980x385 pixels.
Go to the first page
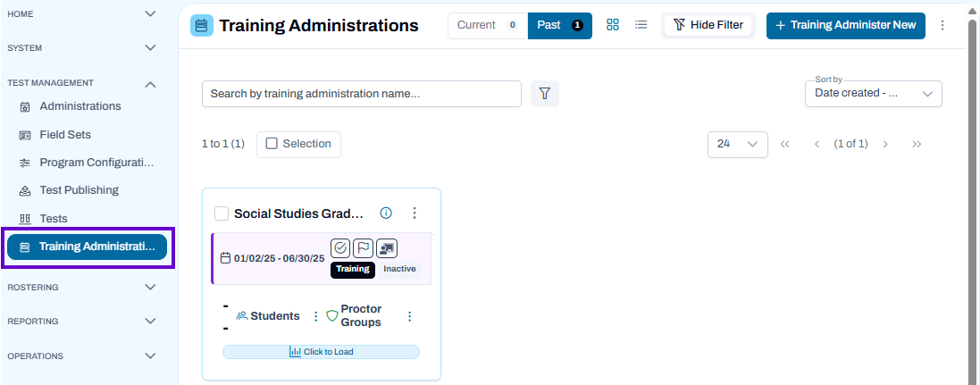pos(785,145)
